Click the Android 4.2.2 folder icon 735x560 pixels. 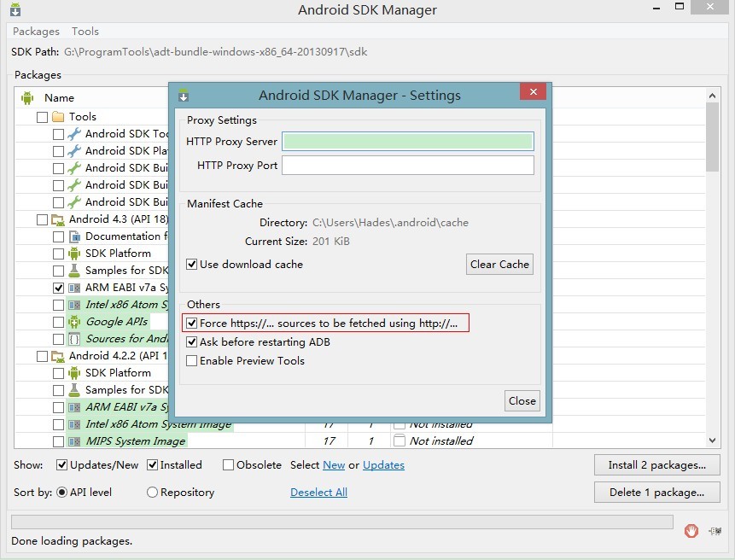pos(58,356)
